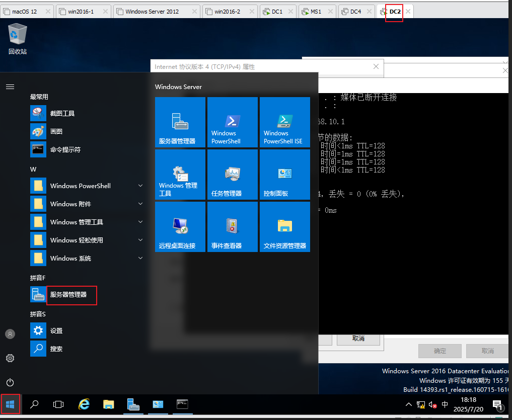This screenshot has height=420, width=512.
Task: Click the W letter section header
Action: tap(33, 170)
